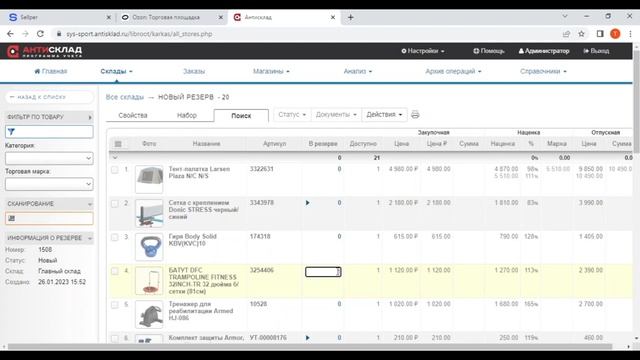Click the print icon in toolbar
Screen dimensions: 640x360
click(x=415, y=115)
